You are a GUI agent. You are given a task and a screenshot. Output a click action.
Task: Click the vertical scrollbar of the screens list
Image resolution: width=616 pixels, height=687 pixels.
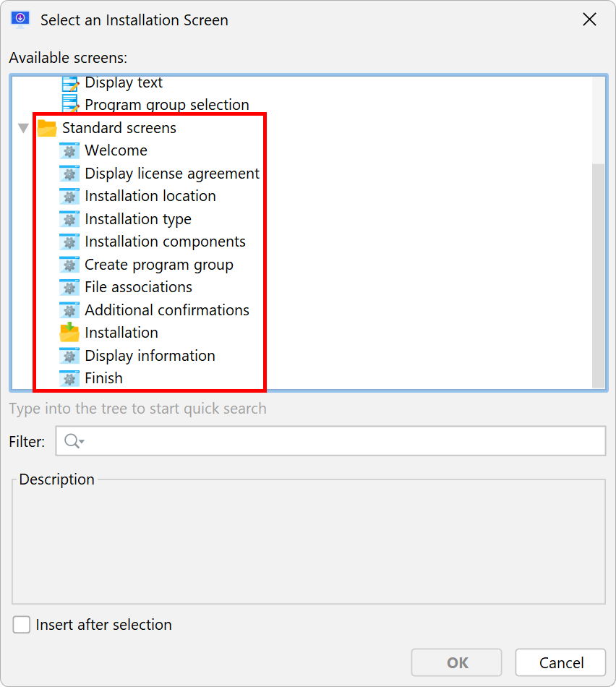599,276
